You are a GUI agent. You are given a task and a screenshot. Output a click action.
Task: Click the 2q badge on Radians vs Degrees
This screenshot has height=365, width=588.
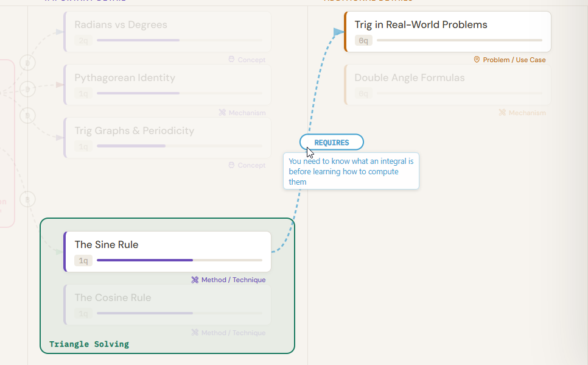coord(83,41)
